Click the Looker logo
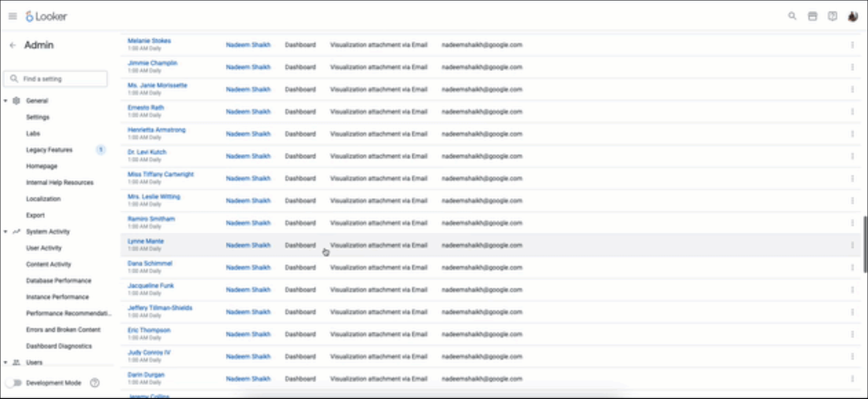 click(46, 16)
